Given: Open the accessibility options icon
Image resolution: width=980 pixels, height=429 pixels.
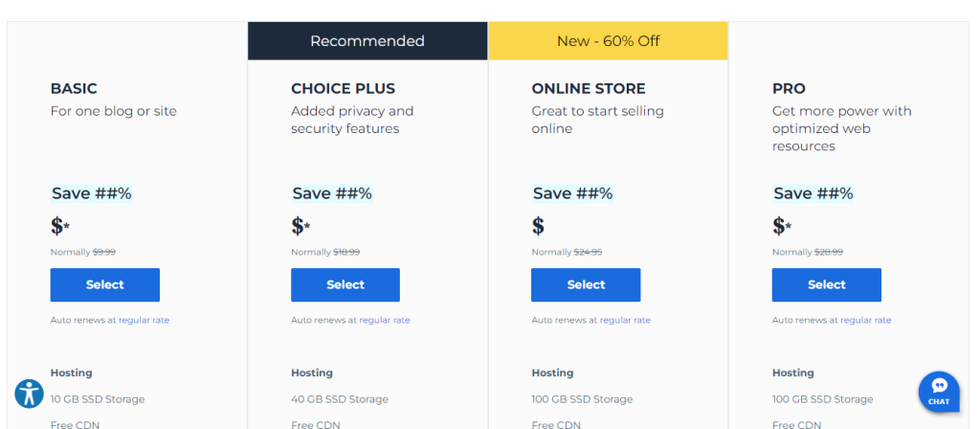Looking at the screenshot, I should [x=30, y=394].
